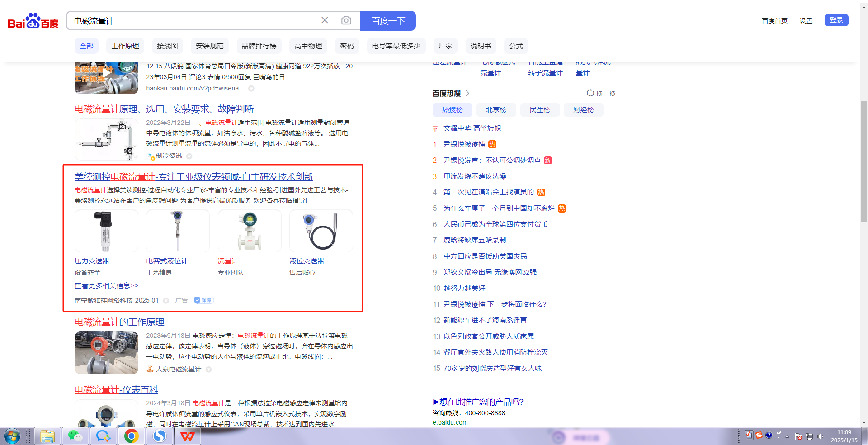The height and width of the screenshot is (445, 868).
Task: Click the 保障 verification badge
Action: coord(203,300)
